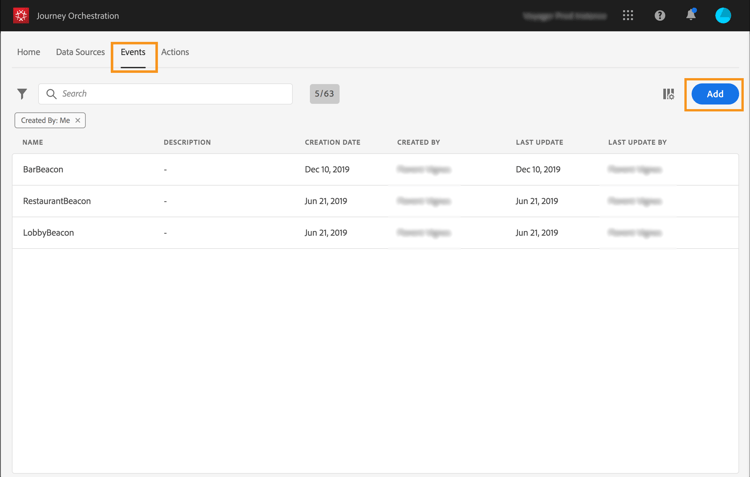The image size is (750, 477).
Task: Open the user profile avatar
Action: click(x=723, y=15)
